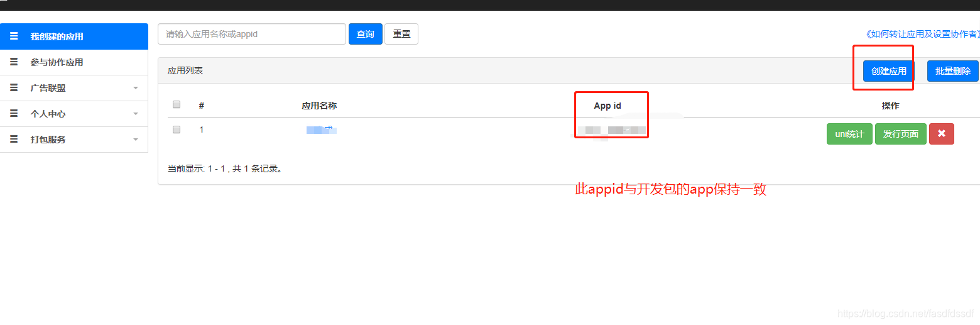Screen dimensions: 980x325
Task: Click the list icon beside 打包服务
Action: tap(14, 140)
